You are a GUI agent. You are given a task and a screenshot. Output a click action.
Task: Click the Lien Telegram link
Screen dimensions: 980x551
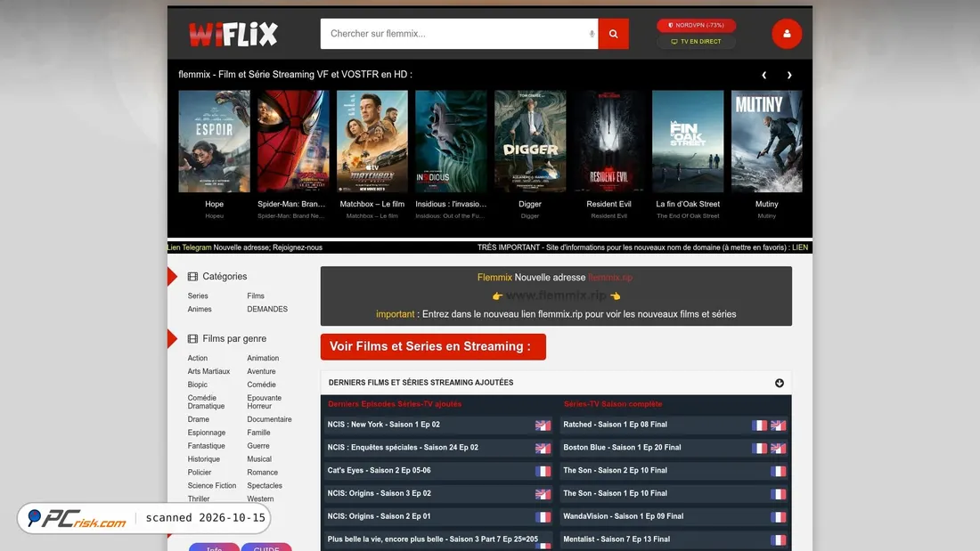pos(190,247)
